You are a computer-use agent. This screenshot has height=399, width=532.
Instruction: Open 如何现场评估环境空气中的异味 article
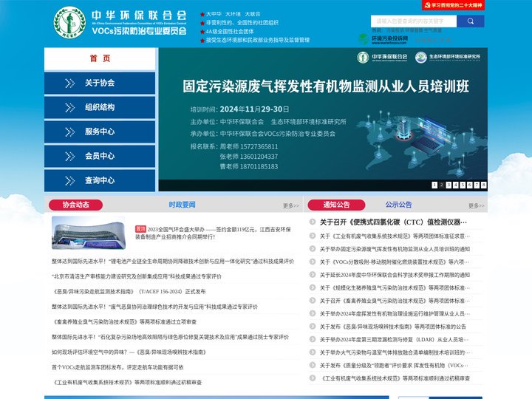tap(129, 352)
